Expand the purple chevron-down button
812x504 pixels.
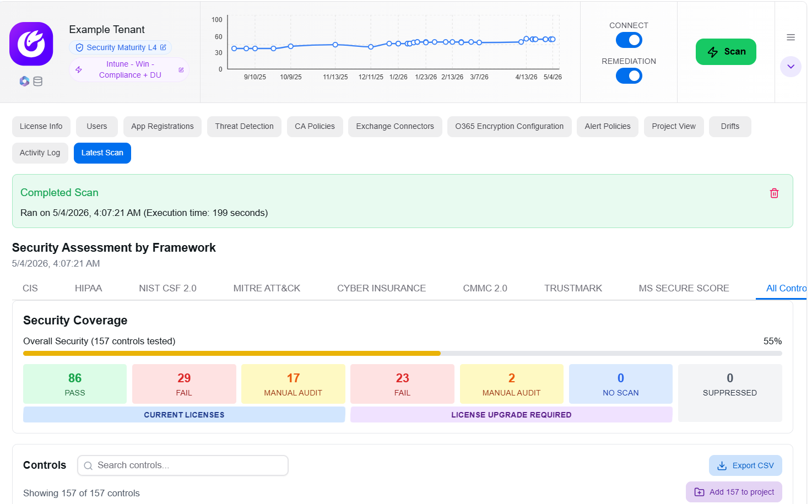click(791, 67)
